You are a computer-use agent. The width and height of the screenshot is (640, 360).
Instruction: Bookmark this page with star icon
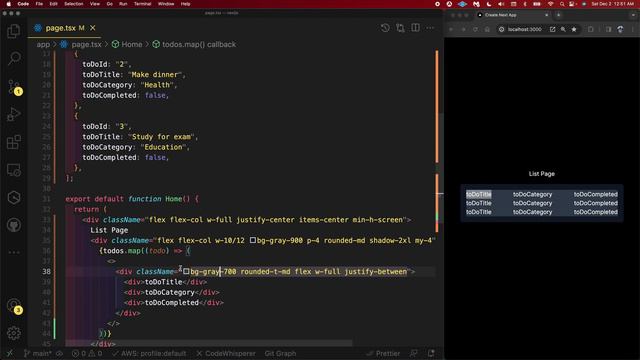click(574, 29)
